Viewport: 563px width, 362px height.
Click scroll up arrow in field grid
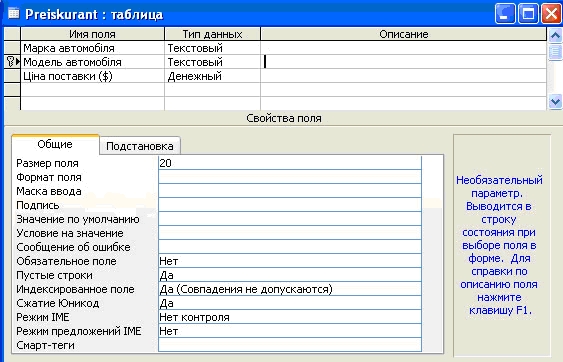tap(555, 35)
